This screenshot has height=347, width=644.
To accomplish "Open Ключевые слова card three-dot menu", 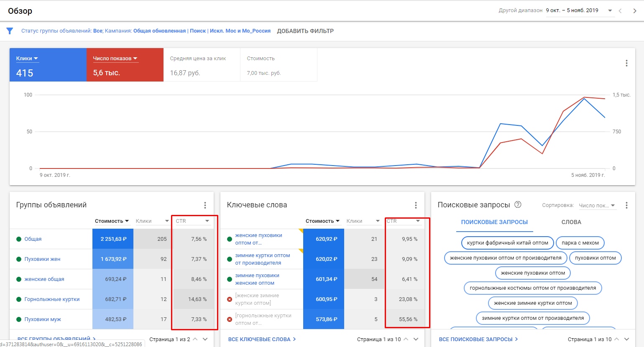I will [416, 205].
